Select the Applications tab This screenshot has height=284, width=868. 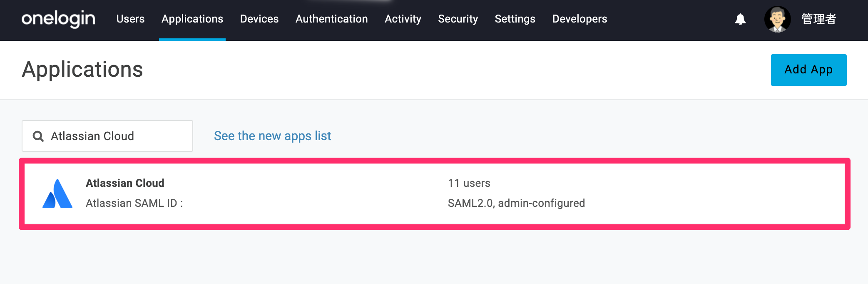pos(192,19)
